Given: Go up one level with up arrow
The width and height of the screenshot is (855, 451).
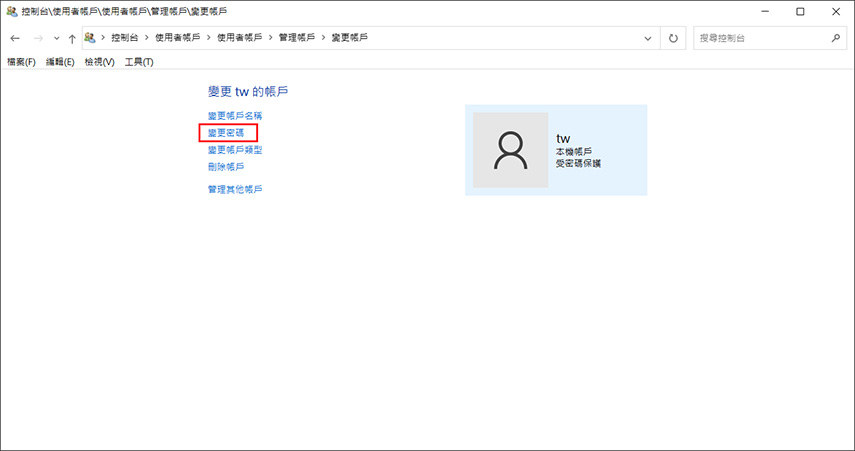Looking at the screenshot, I should pyautogui.click(x=72, y=38).
